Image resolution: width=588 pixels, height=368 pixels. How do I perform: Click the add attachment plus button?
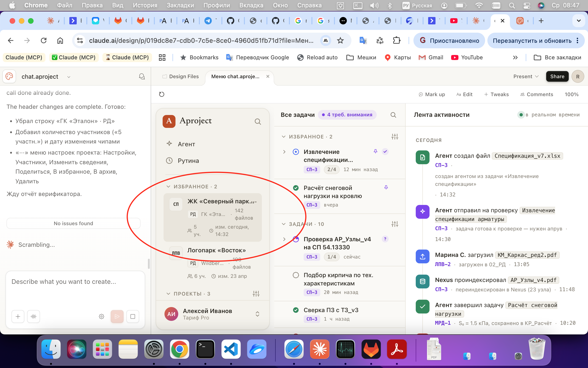tap(18, 316)
